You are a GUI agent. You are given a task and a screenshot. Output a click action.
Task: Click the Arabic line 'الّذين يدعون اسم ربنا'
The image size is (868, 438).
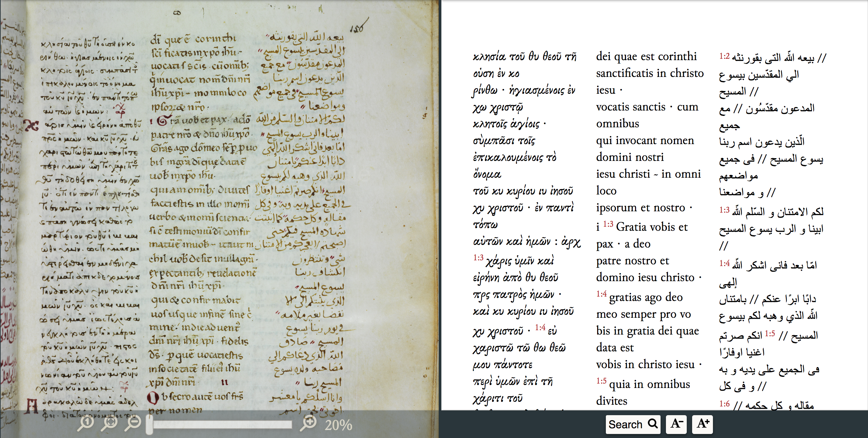tap(762, 142)
